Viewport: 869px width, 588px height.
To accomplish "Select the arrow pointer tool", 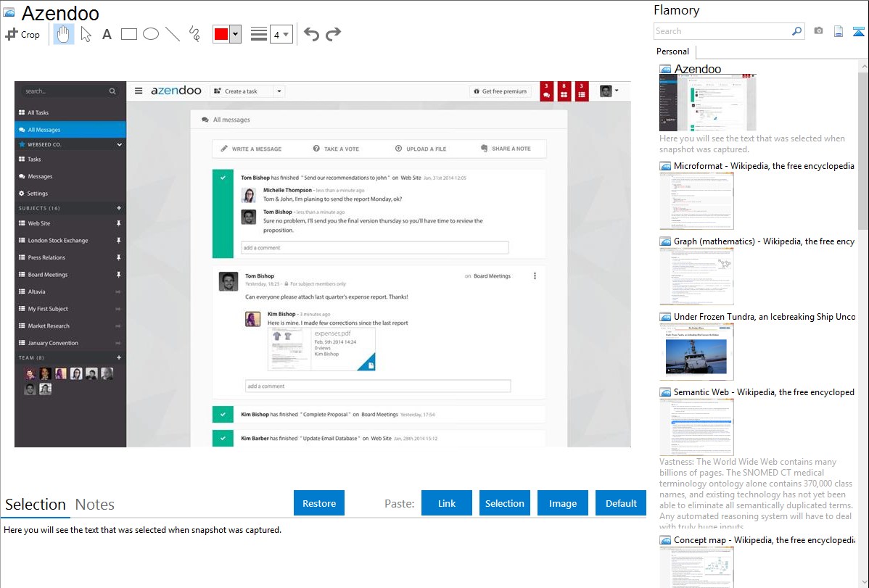I will 86,34.
